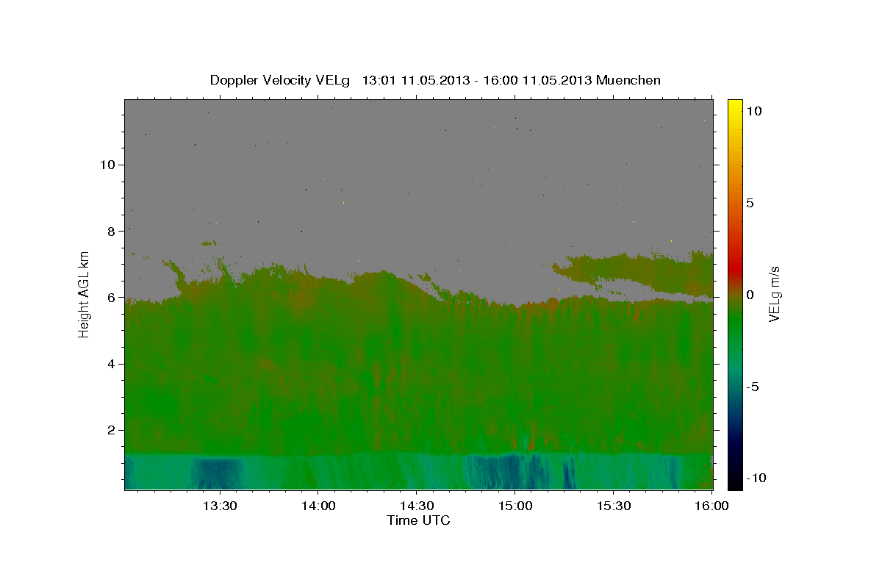
Task: Pick the yellow top of the colorbar
Action: coord(734,107)
